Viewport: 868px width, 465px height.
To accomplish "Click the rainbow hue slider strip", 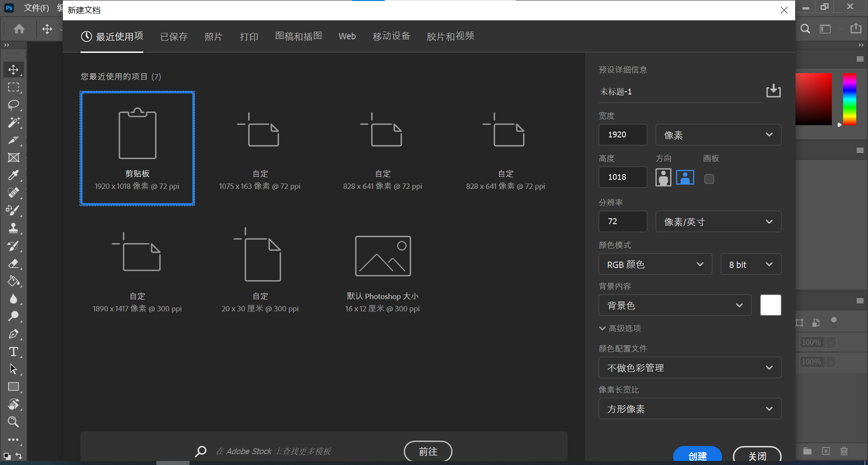I will pos(849,99).
